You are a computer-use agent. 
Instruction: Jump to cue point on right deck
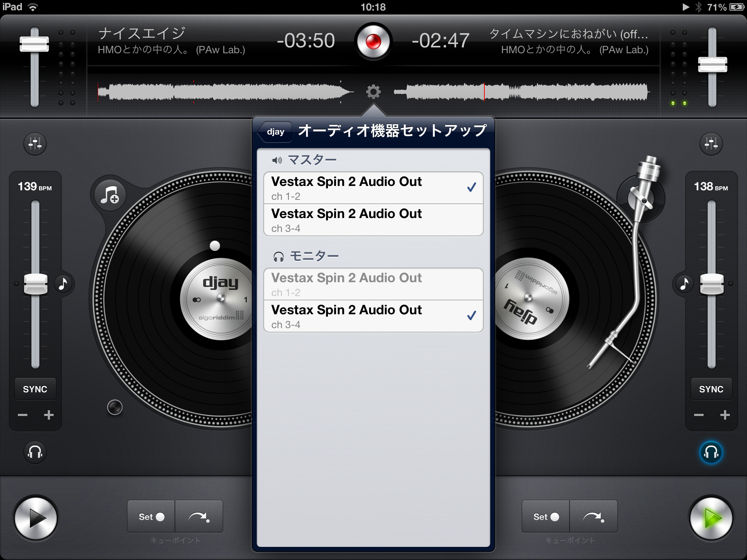point(594,517)
